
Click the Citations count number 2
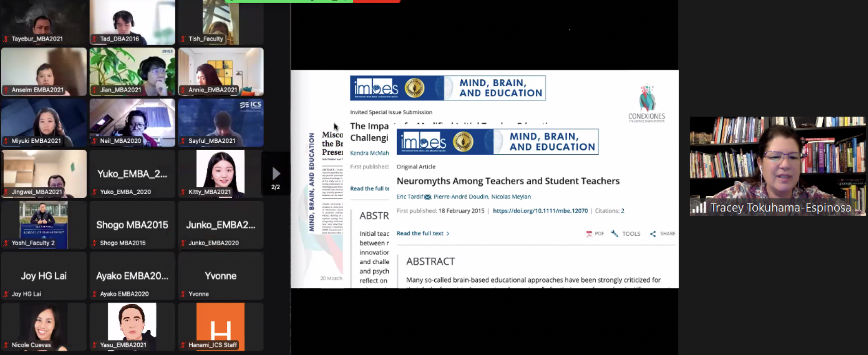pos(623,211)
